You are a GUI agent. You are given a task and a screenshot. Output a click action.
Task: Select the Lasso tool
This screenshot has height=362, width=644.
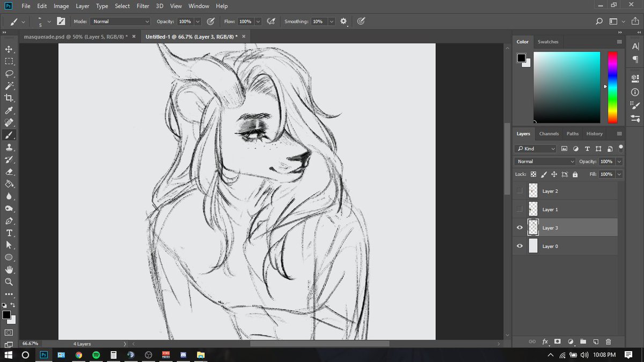[x=9, y=73]
